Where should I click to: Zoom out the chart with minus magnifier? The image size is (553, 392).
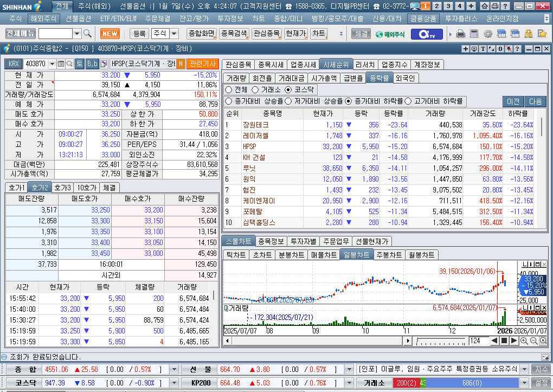tap(533, 341)
